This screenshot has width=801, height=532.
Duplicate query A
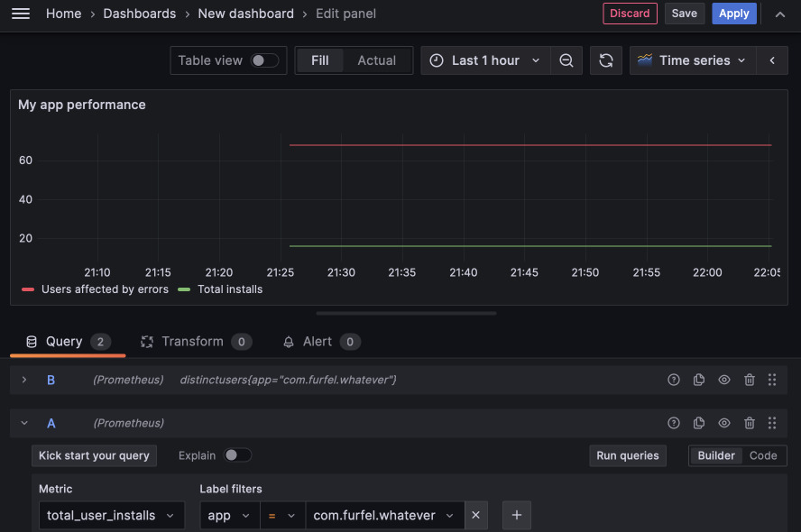pos(699,423)
